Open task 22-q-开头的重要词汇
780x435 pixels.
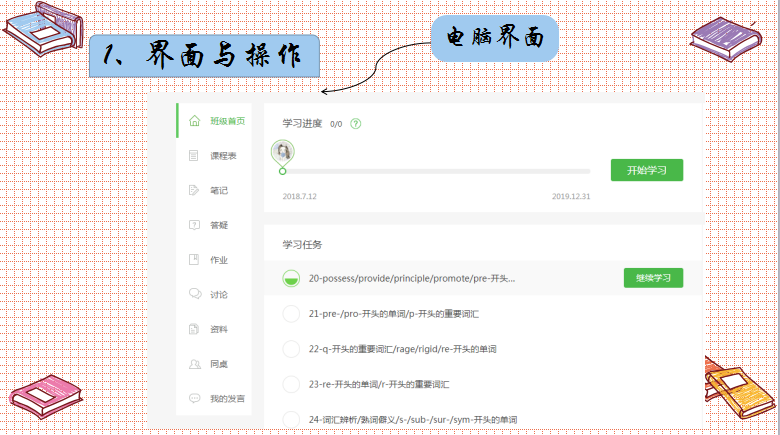pyautogui.click(x=402, y=349)
